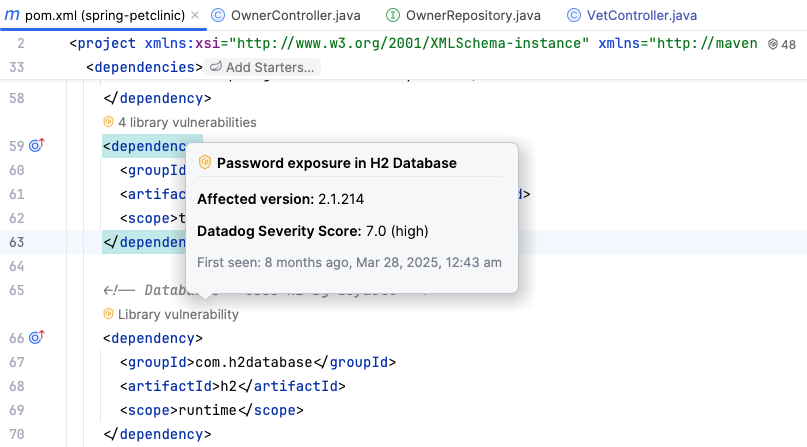Viewport: 807px width, 447px height.
Task: Click the shield icon beside '4 library vulnerabilities'
Action: pos(109,122)
